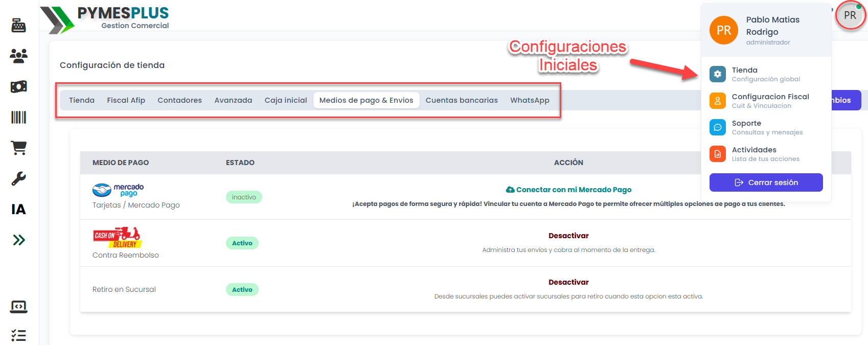Click the Mercado Pago description text
The width and height of the screenshot is (868, 345).
pos(568,204)
